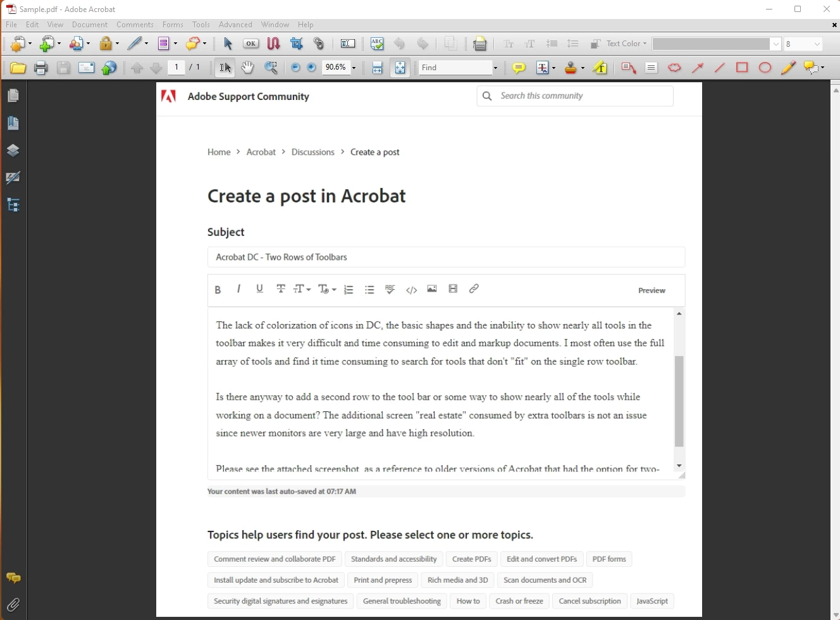Select the Arrow drawing tool
This screenshot has height=620, width=840.
[698, 68]
